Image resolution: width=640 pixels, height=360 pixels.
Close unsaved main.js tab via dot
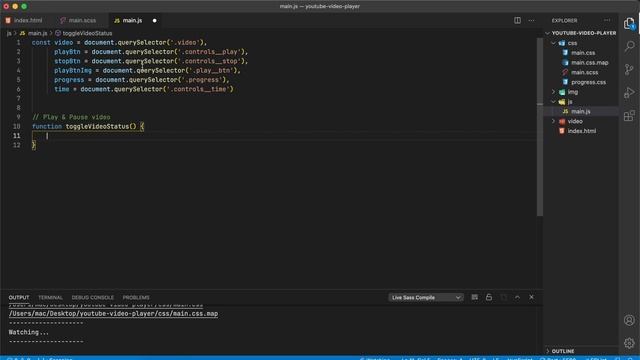coord(154,20)
